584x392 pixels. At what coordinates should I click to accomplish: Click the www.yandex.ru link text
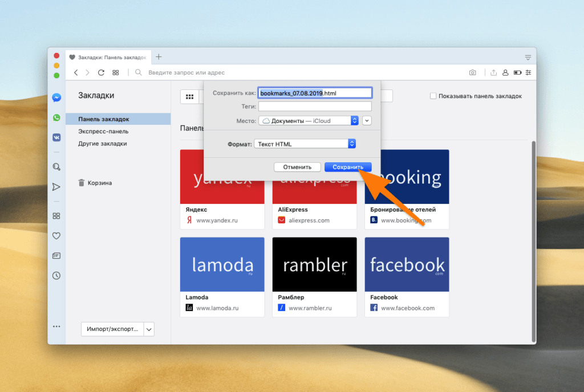pyautogui.click(x=217, y=220)
